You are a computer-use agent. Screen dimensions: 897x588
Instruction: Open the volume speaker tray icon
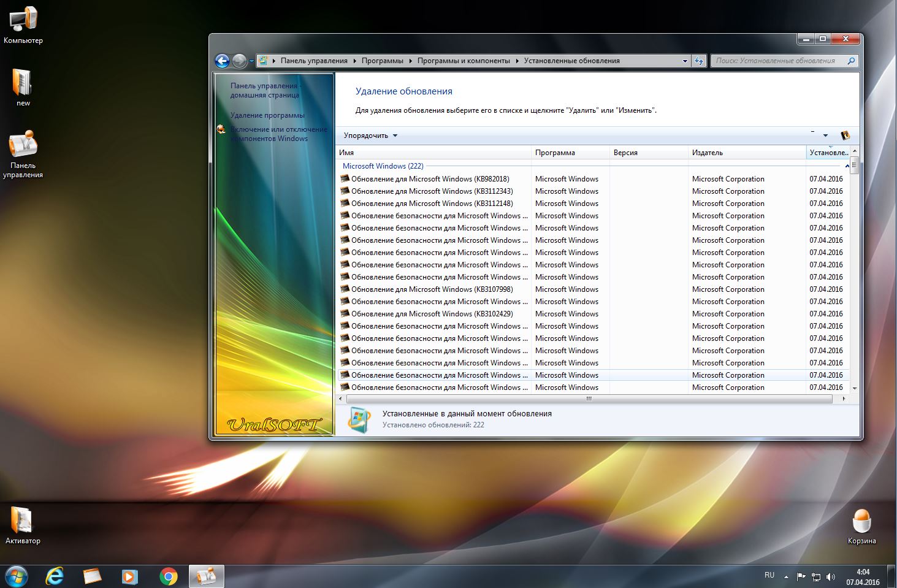pyautogui.click(x=831, y=576)
